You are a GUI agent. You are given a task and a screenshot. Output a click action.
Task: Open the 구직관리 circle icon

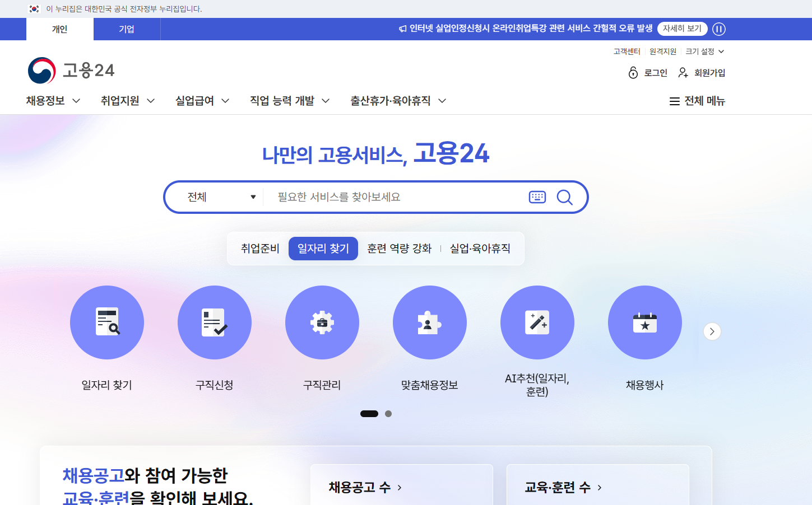click(322, 322)
